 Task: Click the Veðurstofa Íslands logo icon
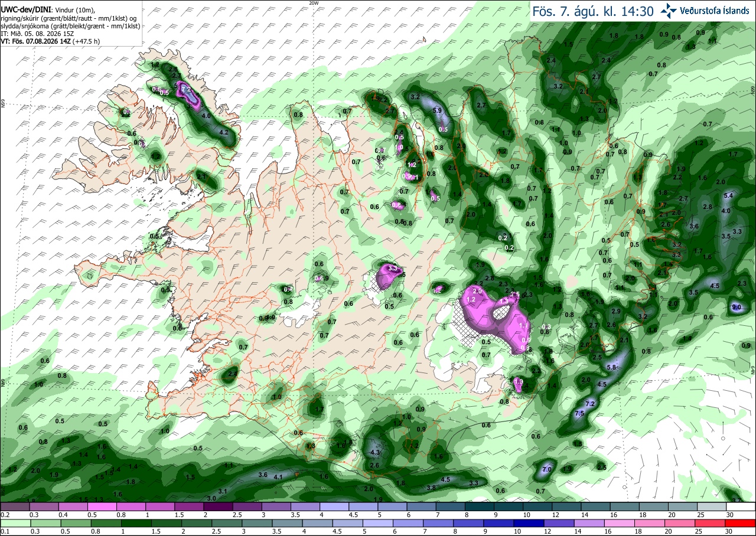point(669,11)
